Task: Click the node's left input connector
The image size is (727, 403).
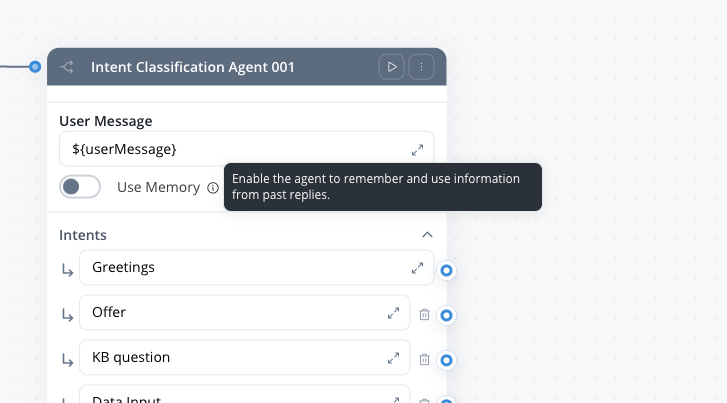Action: click(x=35, y=67)
